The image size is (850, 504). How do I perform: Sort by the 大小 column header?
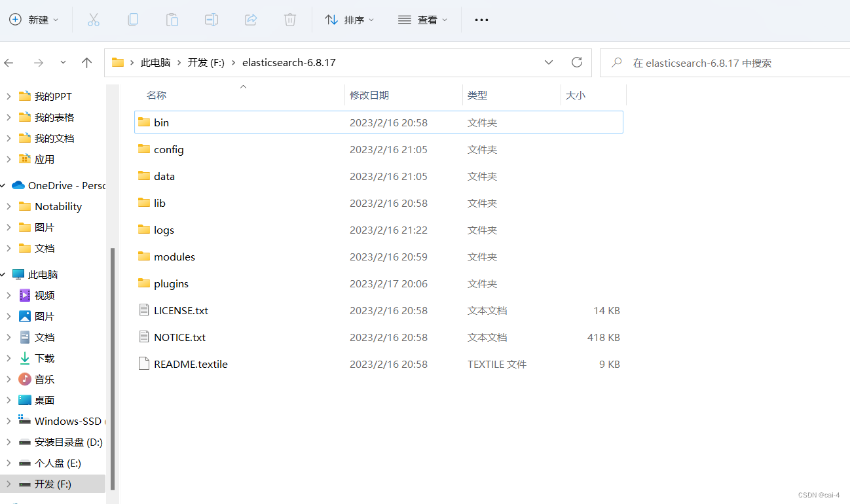point(576,95)
